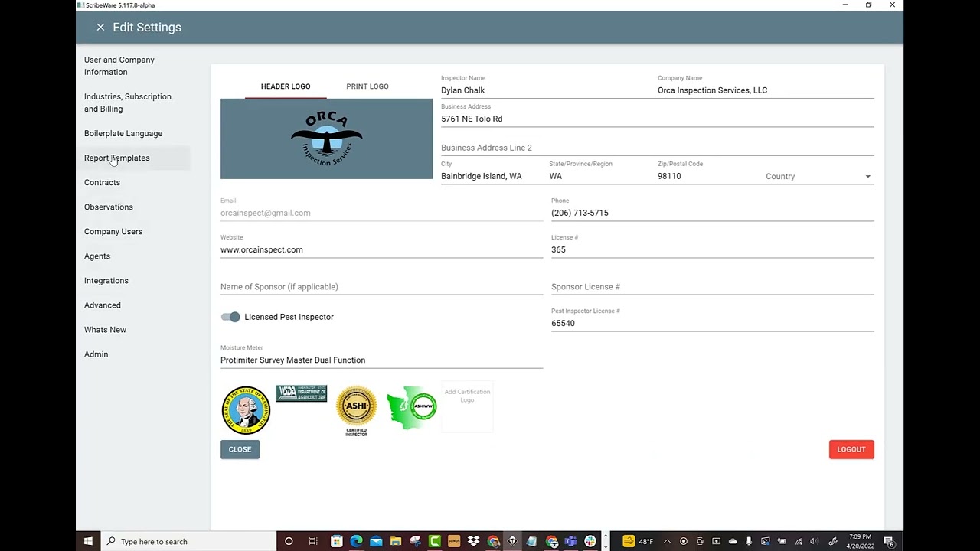Select the Washington State seal certification logo
Viewport: 980px width, 551px height.
point(246,410)
